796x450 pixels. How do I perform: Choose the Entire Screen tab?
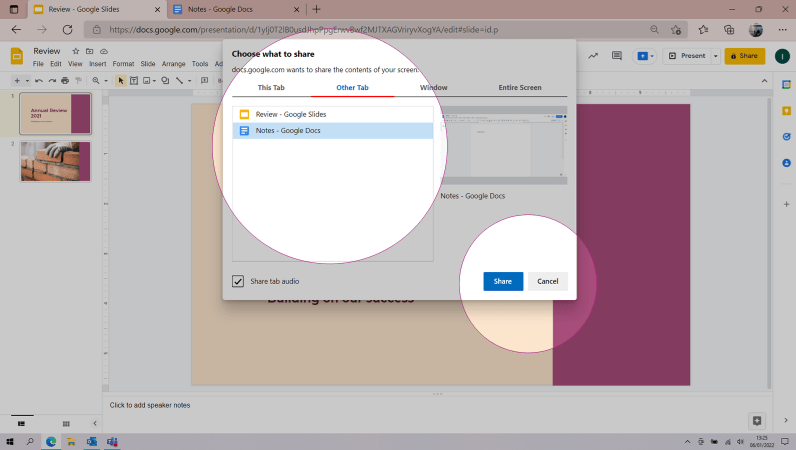pos(520,87)
